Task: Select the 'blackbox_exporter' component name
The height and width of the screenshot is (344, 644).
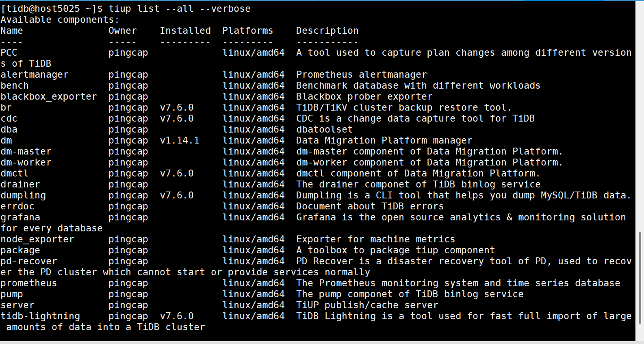Action: point(49,96)
